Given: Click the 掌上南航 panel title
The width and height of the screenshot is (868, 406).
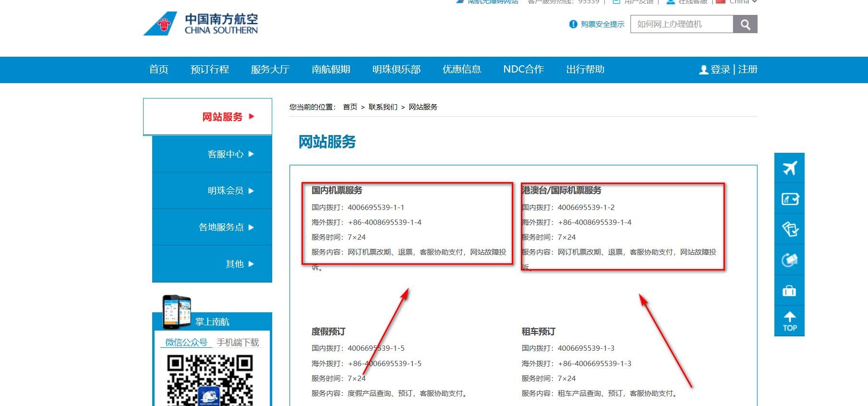Looking at the screenshot, I should pyautogui.click(x=212, y=322).
